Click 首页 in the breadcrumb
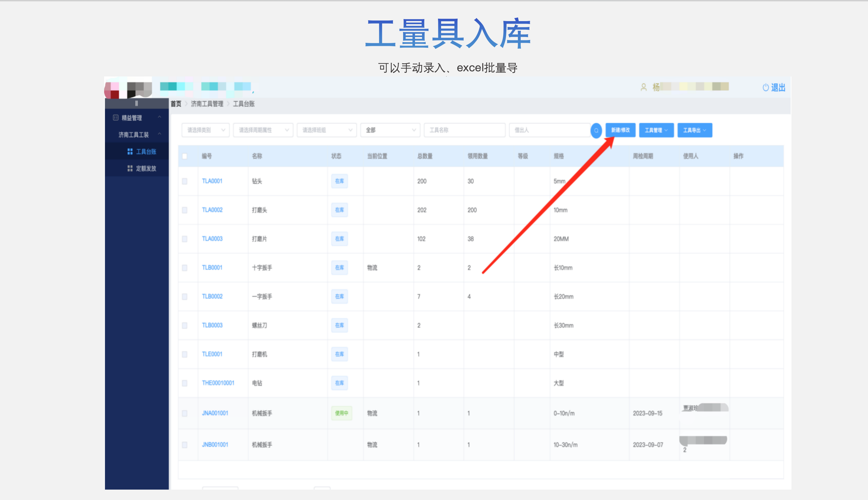 pyautogui.click(x=176, y=104)
